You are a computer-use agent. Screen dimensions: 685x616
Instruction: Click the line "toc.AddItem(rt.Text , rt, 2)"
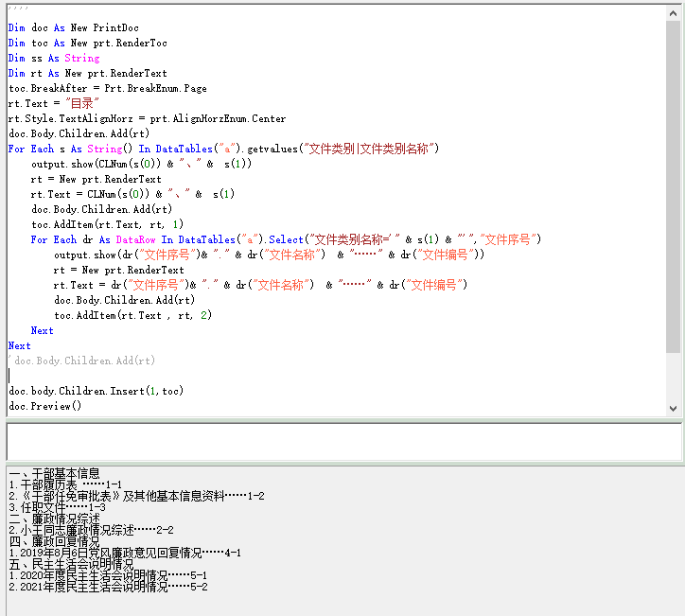132,315
